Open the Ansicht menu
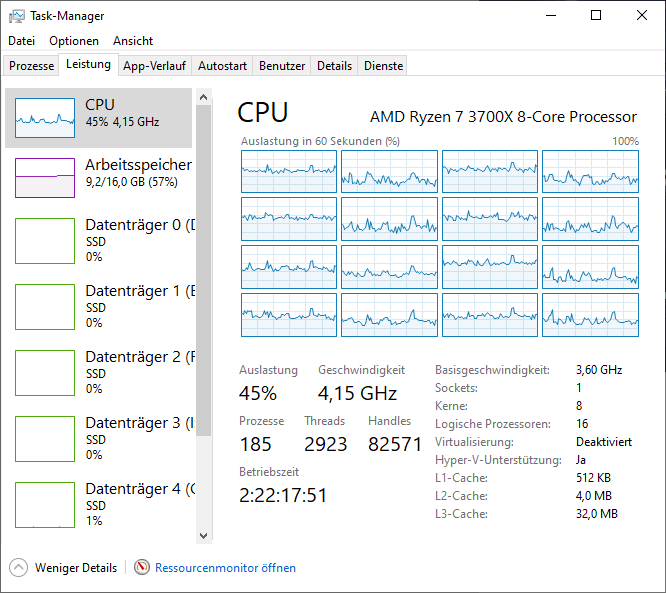The width and height of the screenshot is (666, 593). pyautogui.click(x=133, y=41)
